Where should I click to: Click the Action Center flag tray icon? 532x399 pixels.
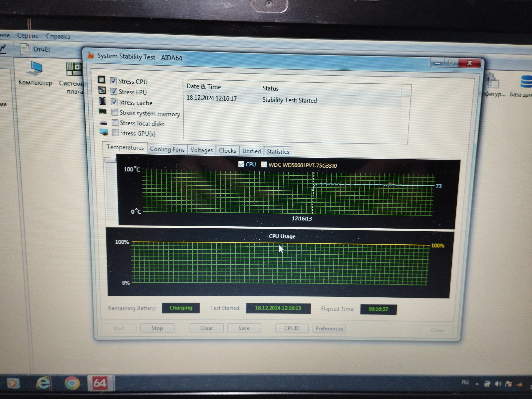click(x=508, y=384)
